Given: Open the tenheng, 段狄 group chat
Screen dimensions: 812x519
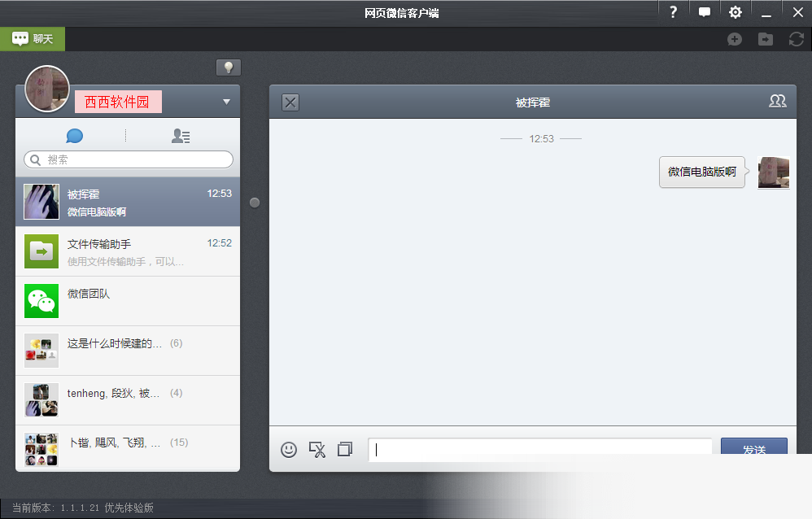Looking at the screenshot, I should click(128, 401).
